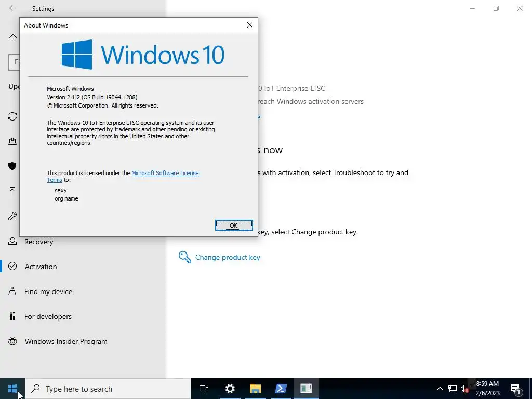Open the muted volume tray icon
532x399 pixels.
tap(464, 389)
